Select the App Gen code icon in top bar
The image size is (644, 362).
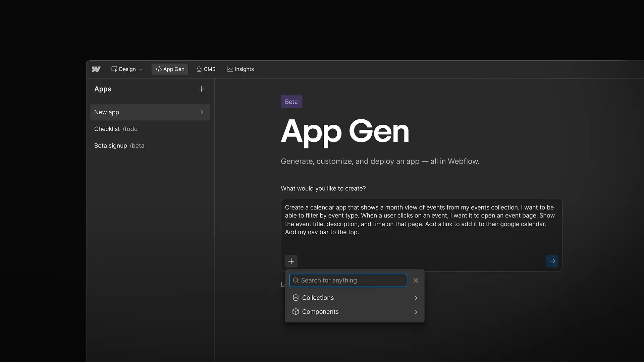pyautogui.click(x=158, y=69)
